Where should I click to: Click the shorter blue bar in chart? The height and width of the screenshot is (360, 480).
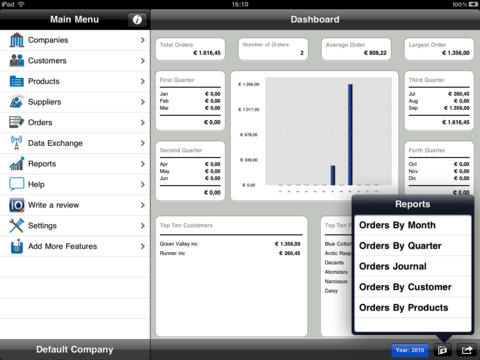tap(333, 175)
